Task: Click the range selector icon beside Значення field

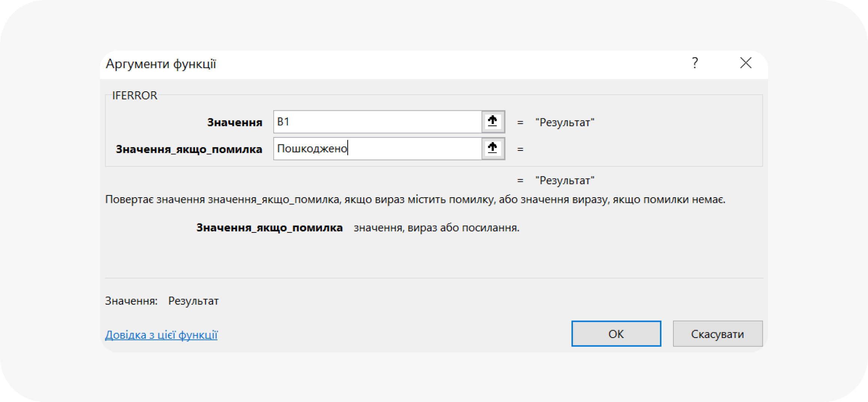Action: pyautogui.click(x=492, y=121)
